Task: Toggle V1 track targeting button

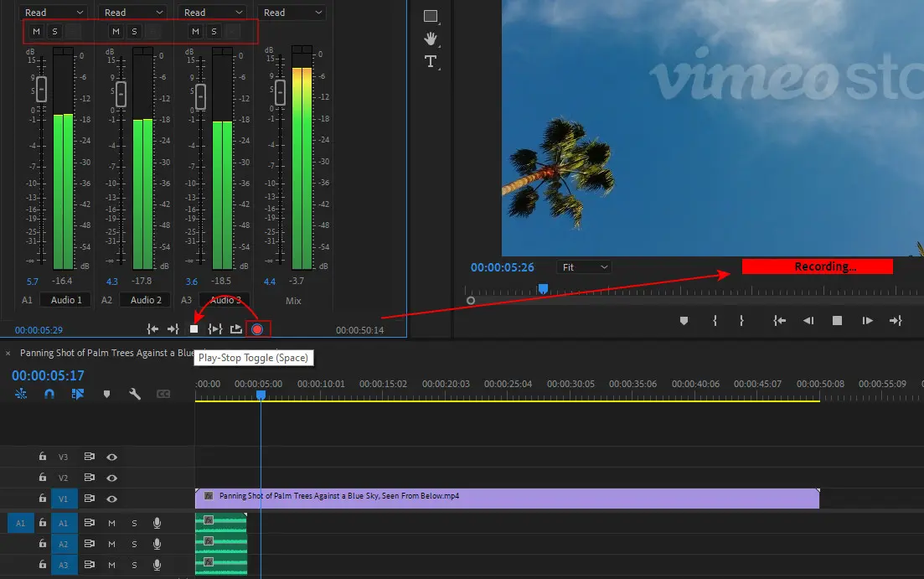Action: coord(63,499)
